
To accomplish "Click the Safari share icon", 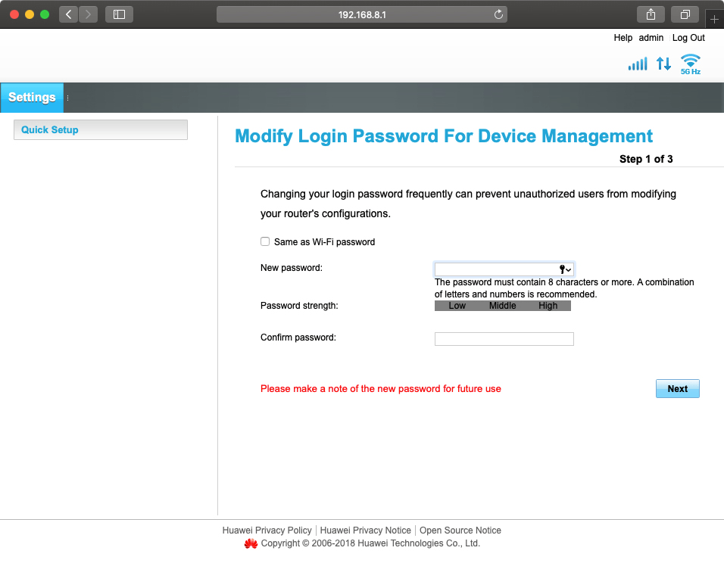I will (651, 14).
